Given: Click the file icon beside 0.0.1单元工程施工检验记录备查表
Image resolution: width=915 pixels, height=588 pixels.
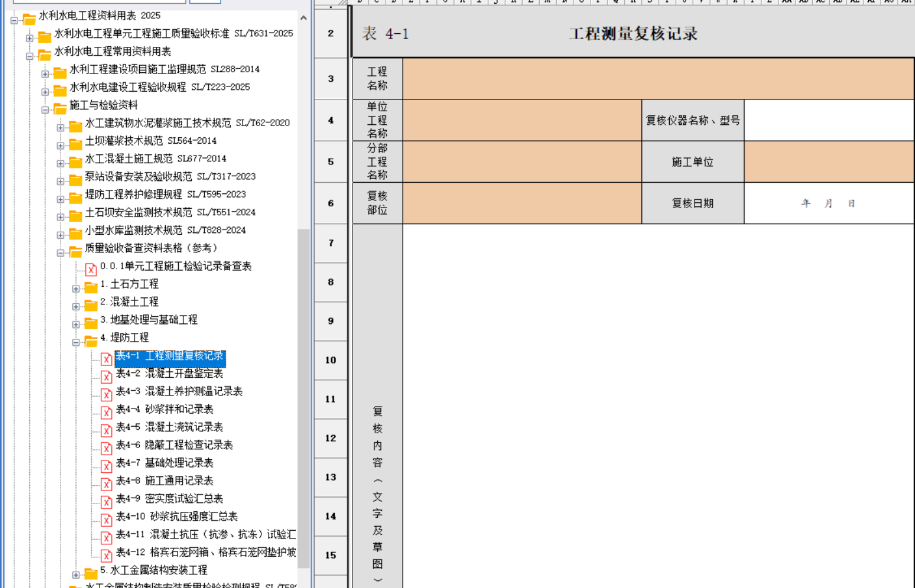Looking at the screenshot, I should pos(90,269).
